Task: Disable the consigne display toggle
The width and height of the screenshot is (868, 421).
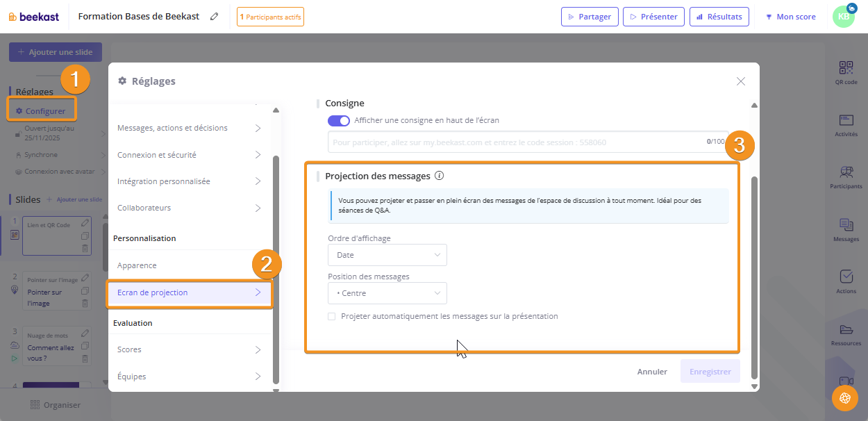Action: point(339,120)
